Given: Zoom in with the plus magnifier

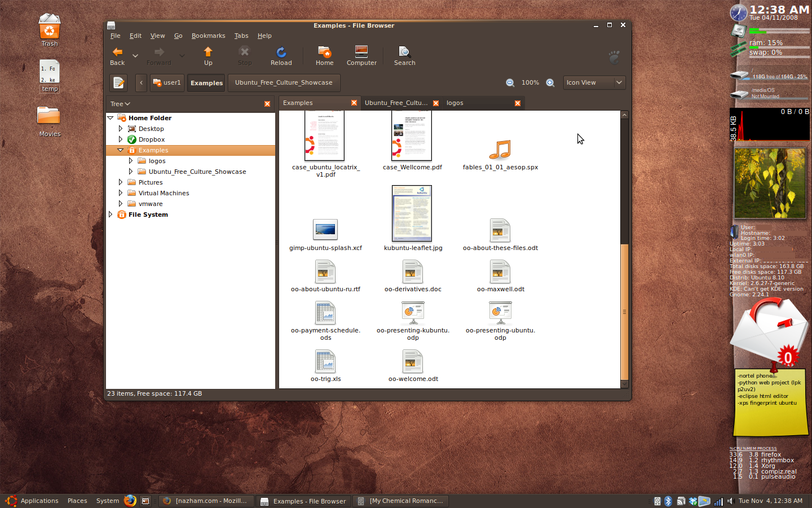Looking at the screenshot, I should [x=550, y=83].
